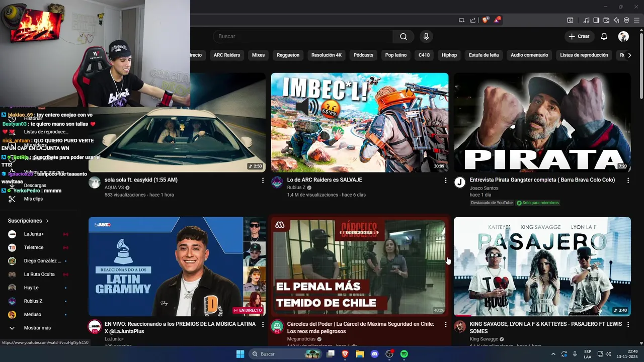Open Merluso subscription
The height and width of the screenshot is (362, 644).
38,315
